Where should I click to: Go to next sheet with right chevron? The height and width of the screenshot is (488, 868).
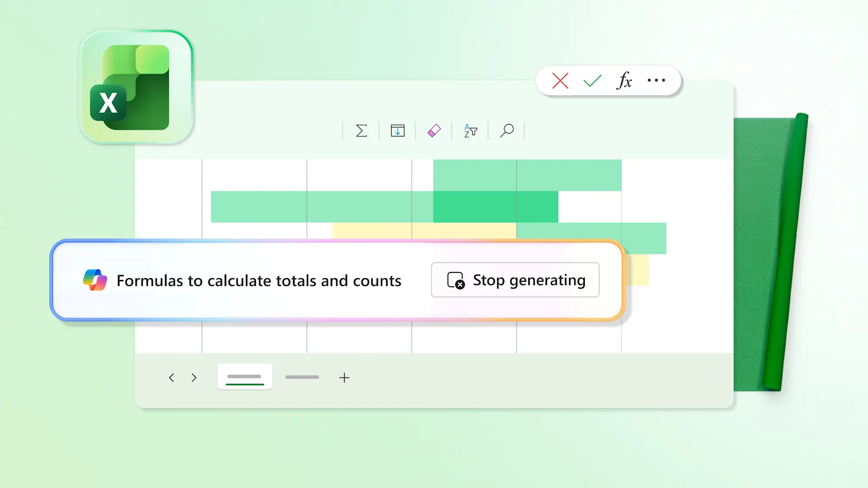[x=194, y=377]
